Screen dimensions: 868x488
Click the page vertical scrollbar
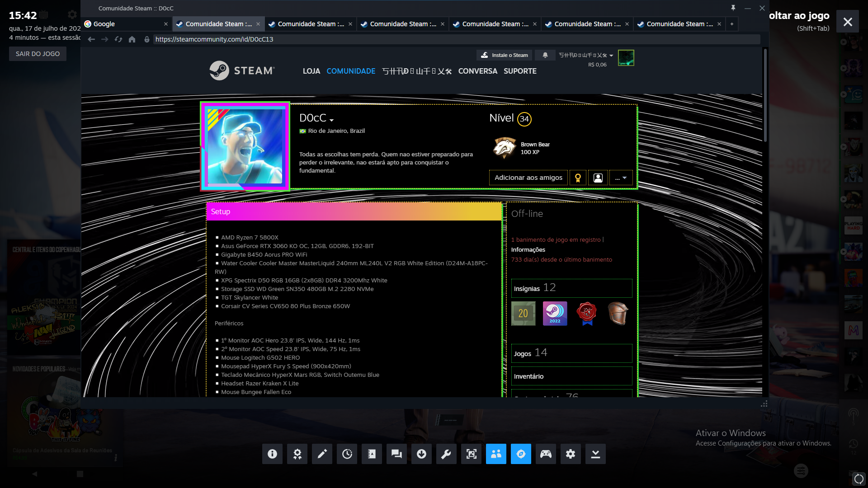(x=765, y=95)
